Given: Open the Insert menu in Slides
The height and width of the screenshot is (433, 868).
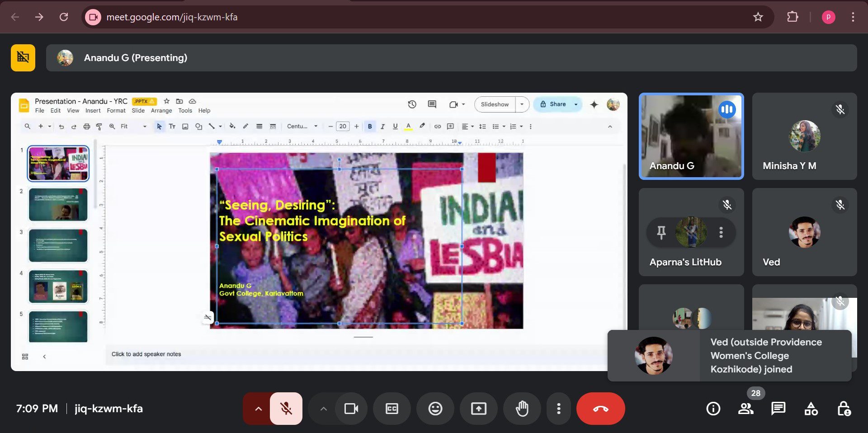Looking at the screenshot, I should click(93, 111).
